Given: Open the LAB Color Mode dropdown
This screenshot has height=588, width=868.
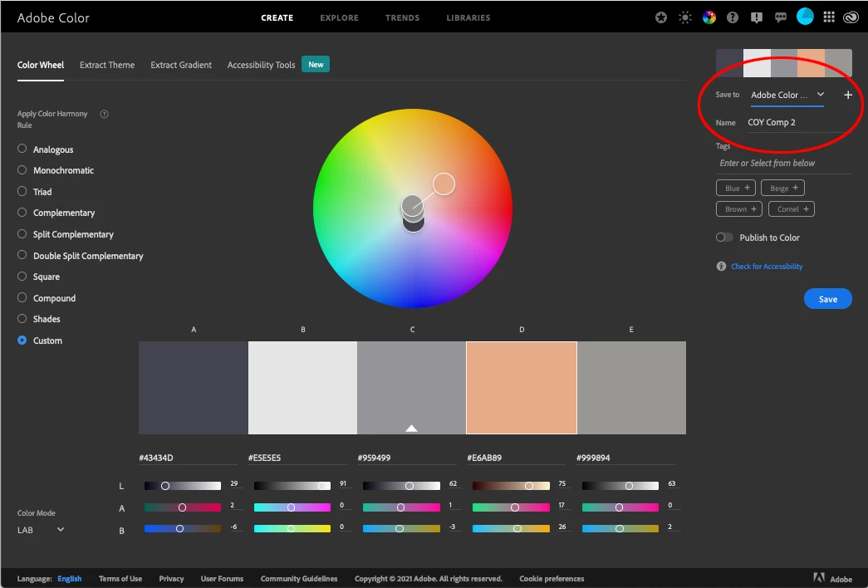Looking at the screenshot, I should (x=41, y=530).
